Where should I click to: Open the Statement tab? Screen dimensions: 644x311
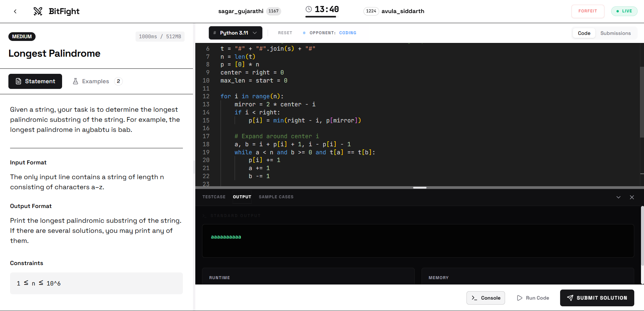click(35, 81)
